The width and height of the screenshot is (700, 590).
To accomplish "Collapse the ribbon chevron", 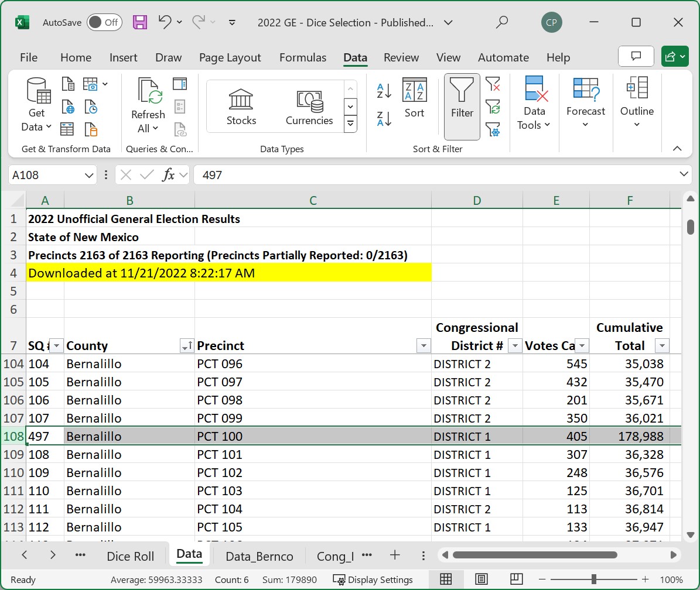I will tap(677, 149).
